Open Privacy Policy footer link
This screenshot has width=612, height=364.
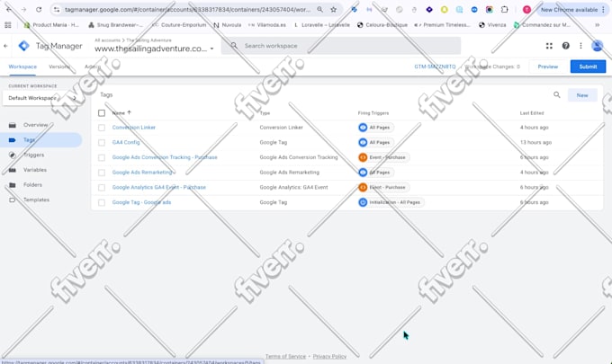tap(329, 356)
